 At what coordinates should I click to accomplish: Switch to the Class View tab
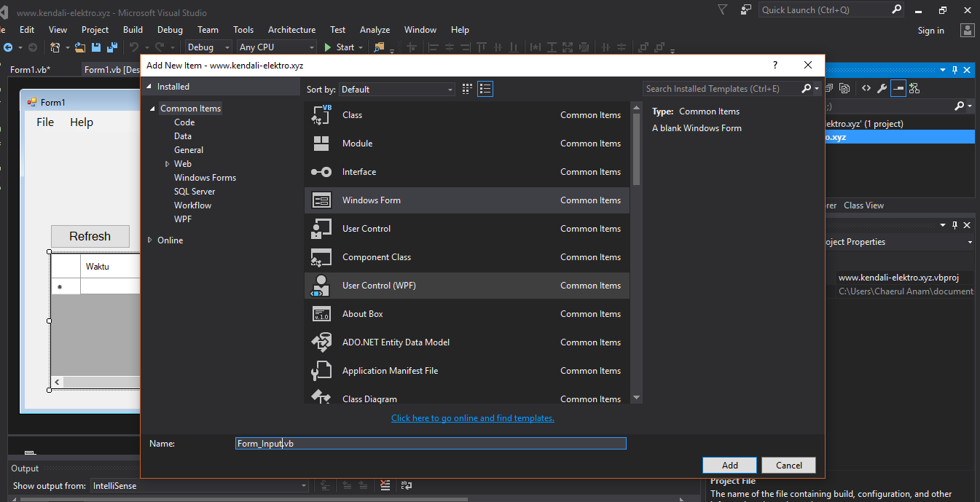(x=863, y=205)
